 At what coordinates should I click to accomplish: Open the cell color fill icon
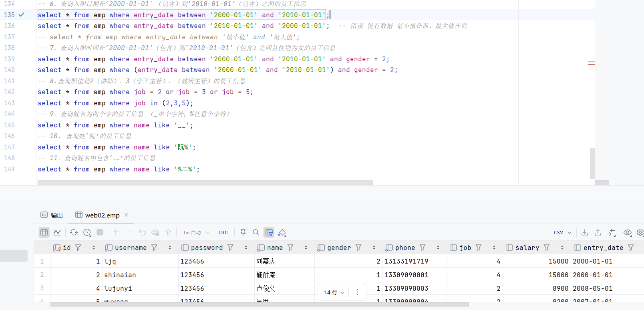click(282, 232)
